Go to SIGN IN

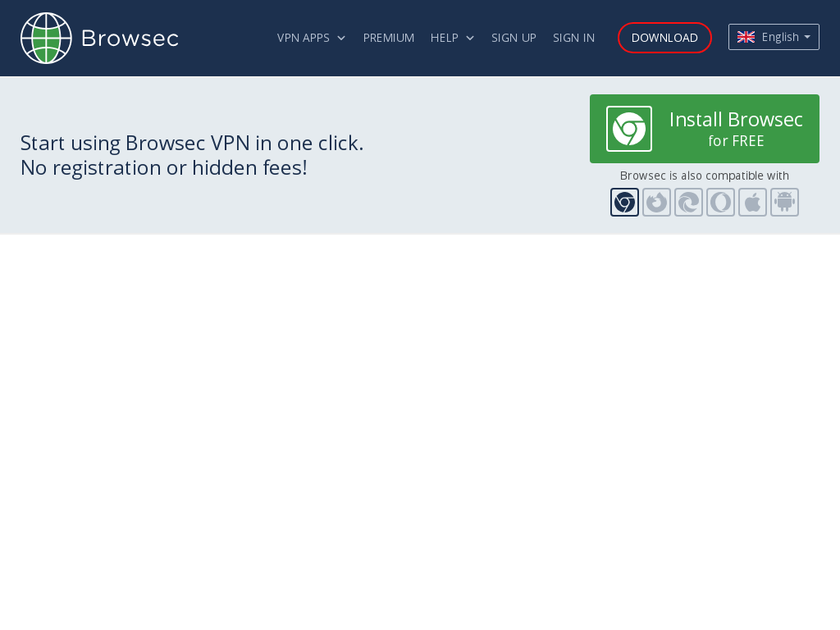tap(573, 38)
